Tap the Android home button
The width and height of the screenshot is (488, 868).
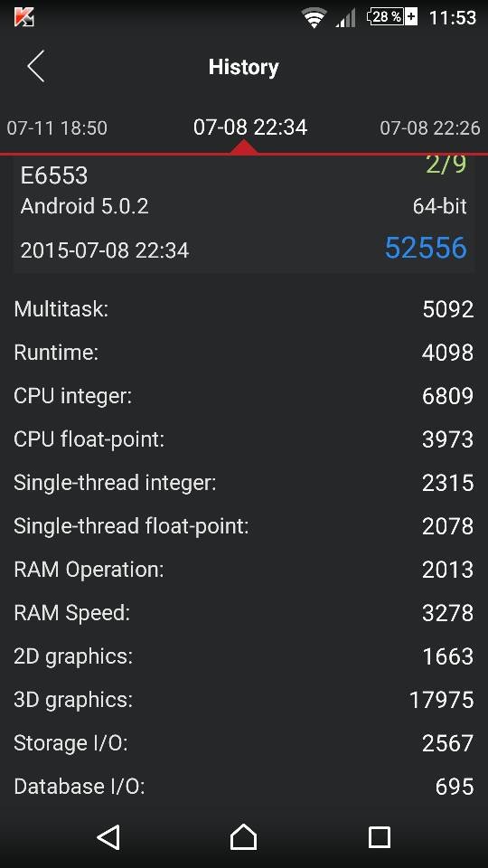[x=243, y=836]
